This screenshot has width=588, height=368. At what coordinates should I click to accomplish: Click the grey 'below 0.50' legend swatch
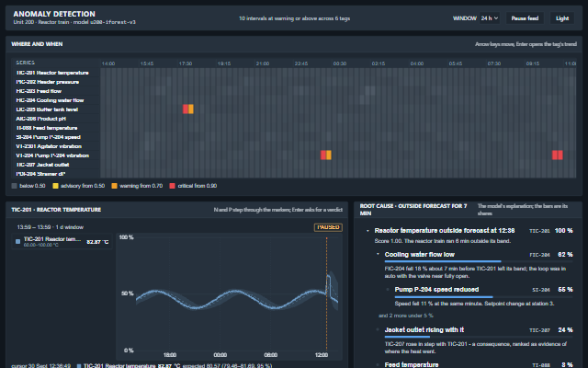[15, 186]
